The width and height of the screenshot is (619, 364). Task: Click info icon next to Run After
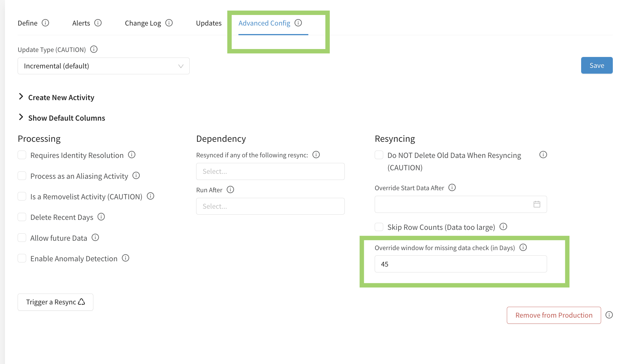click(x=231, y=190)
